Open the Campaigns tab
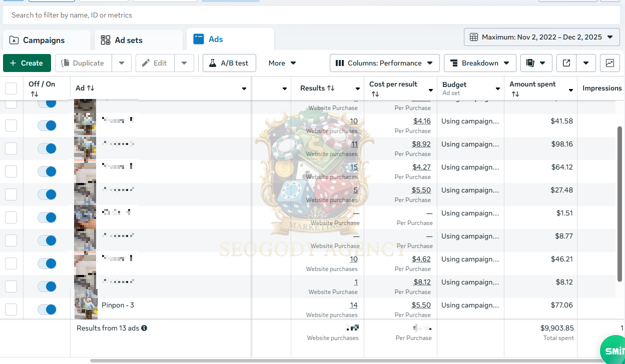625x364 pixels. pos(47,40)
